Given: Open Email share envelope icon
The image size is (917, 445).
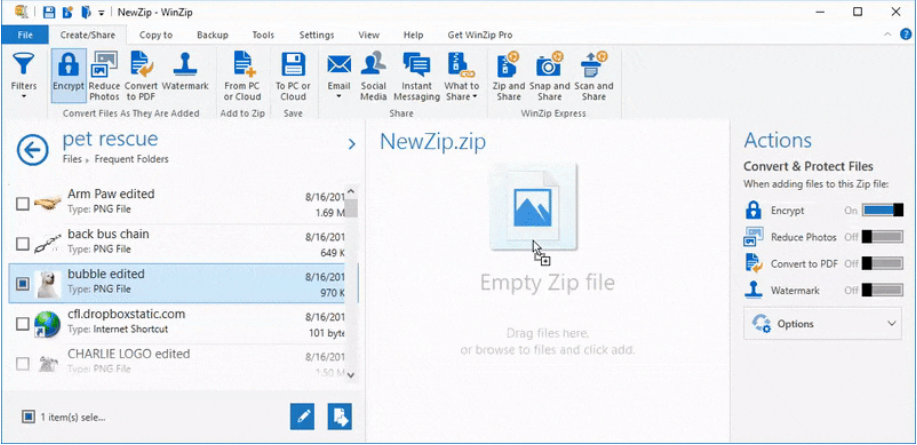Looking at the screenshot, I should coord(339,63).
